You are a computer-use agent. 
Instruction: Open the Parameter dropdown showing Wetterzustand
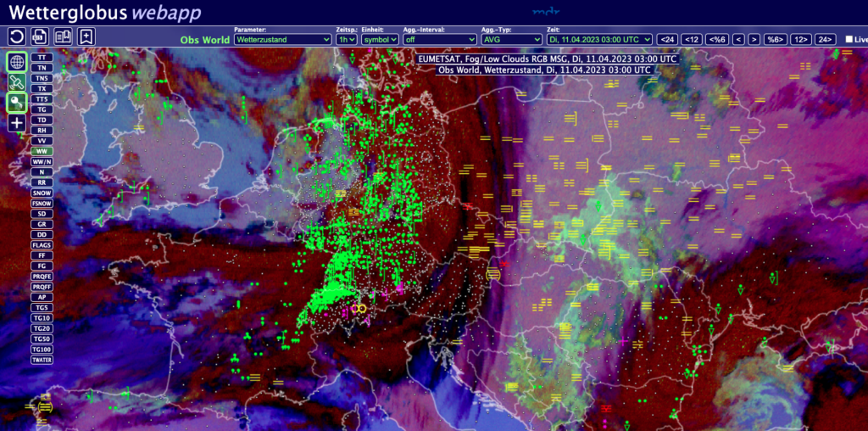(282, 39)
